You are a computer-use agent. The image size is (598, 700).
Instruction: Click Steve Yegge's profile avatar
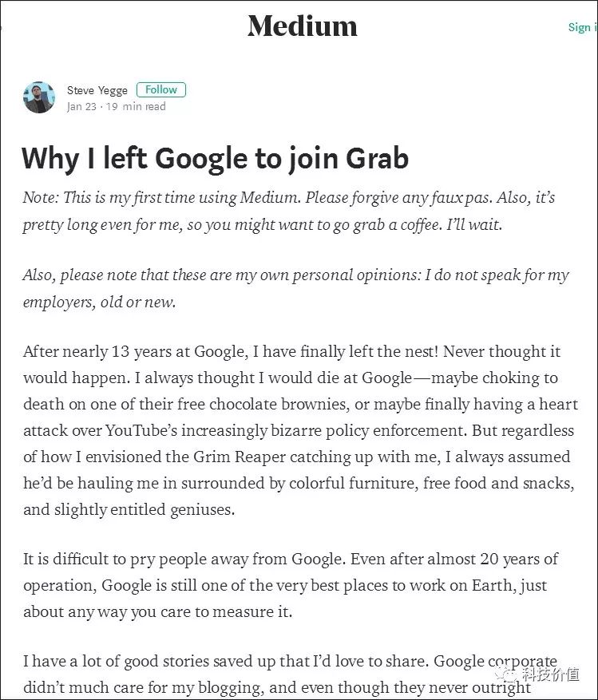coord(39,97)
